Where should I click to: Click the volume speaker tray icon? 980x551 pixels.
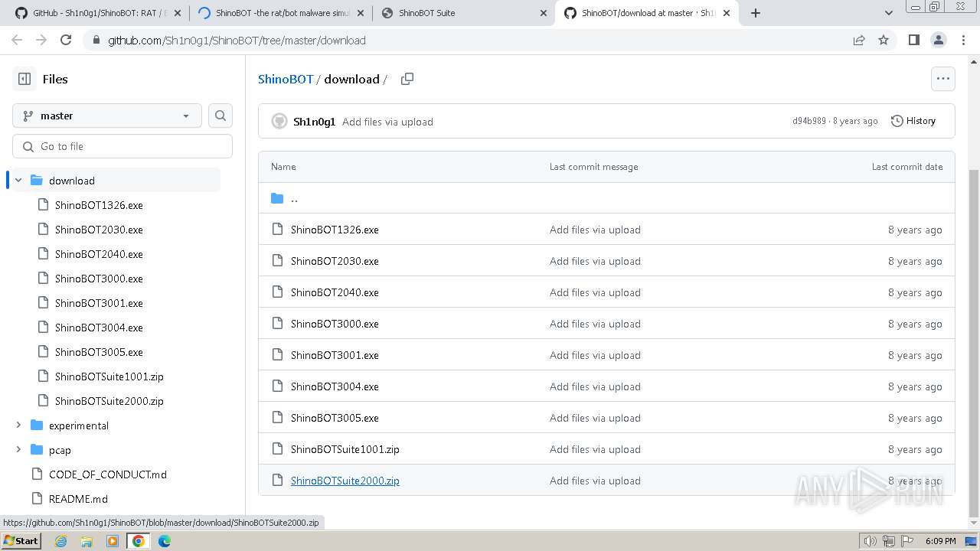tap(871, 541)
